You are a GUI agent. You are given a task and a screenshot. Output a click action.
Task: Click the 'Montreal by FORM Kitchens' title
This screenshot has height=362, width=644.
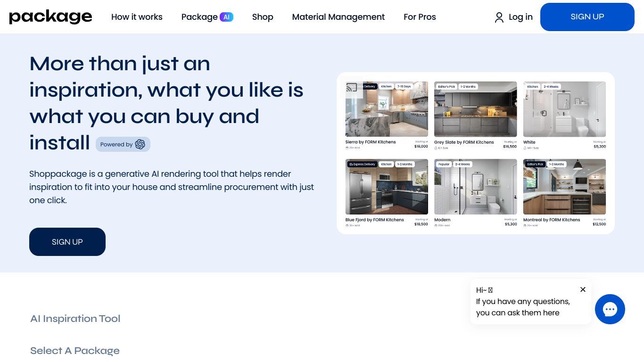coord(552,220)
